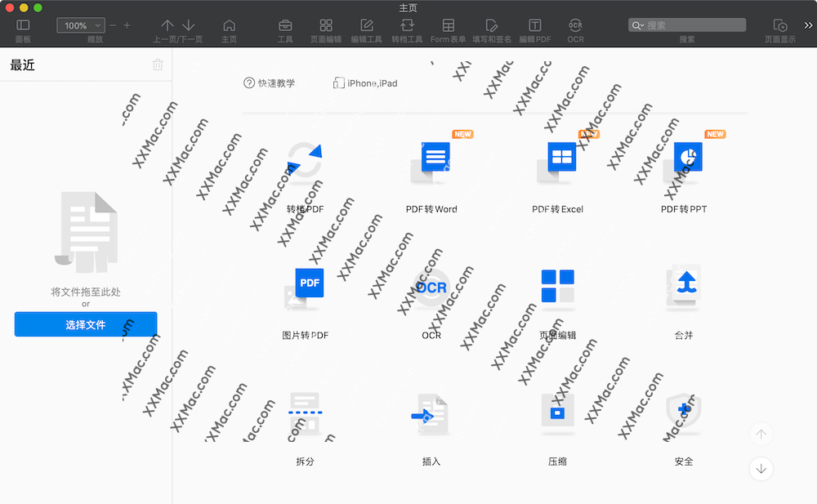Open the 图片转PDF tool
The image size is (817, 504).
click(x=306, y=288)
